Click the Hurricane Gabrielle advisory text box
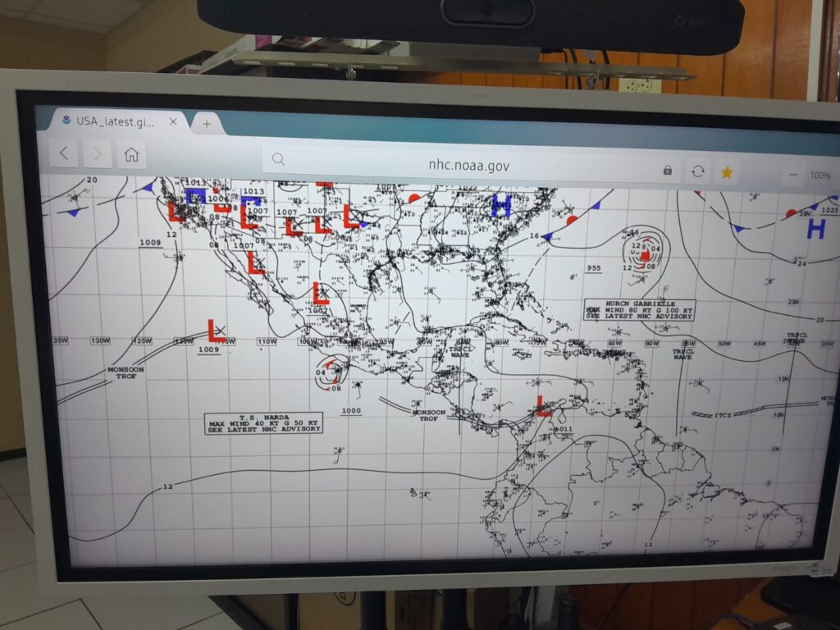This screenshot has height=630, width=840. [x=639, y=309]
